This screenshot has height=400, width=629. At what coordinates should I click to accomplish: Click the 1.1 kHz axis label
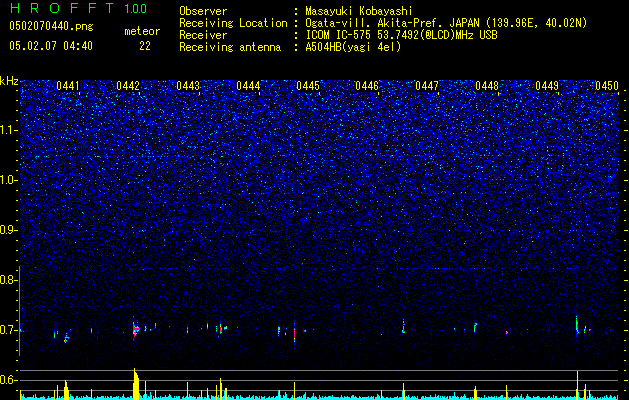[9, 130]
